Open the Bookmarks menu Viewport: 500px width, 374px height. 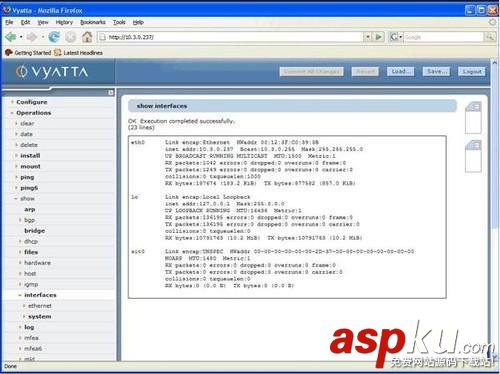coord(93,22)
